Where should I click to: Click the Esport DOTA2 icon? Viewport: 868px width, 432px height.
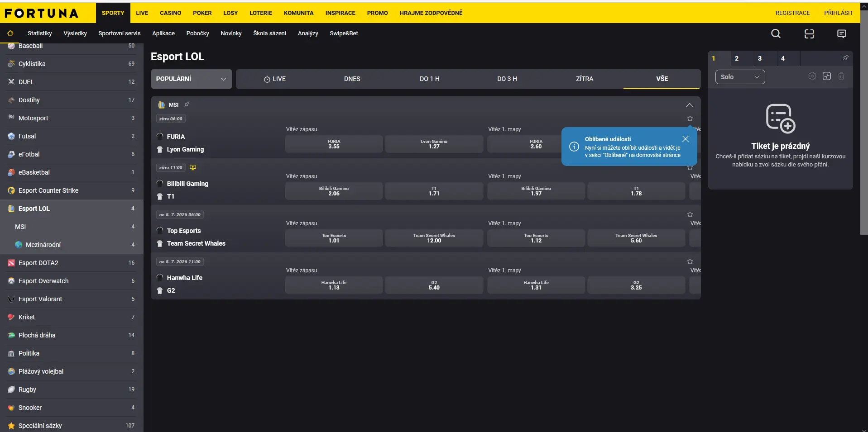click(x=11, y=263)
